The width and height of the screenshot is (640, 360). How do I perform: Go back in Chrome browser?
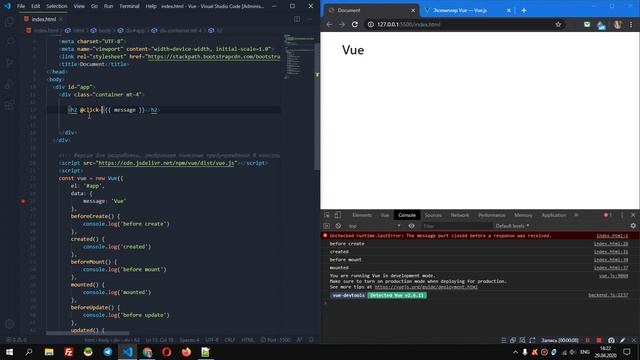(x=329, y=24)
